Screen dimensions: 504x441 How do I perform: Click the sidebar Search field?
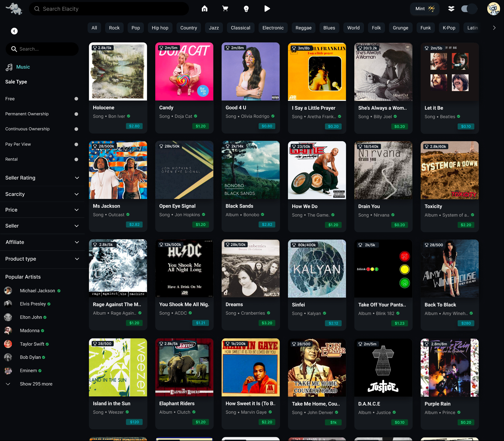click(x=42, y=49)
